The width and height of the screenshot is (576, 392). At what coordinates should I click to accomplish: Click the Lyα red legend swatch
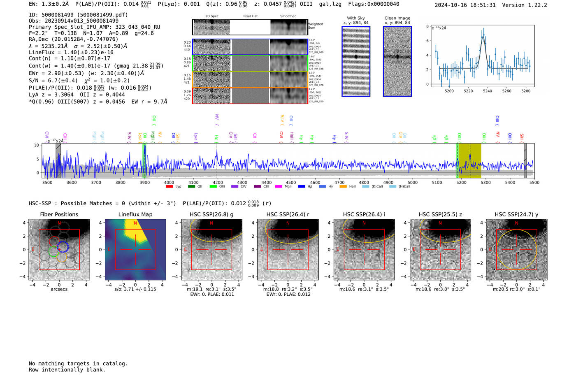tap(169, 187)
